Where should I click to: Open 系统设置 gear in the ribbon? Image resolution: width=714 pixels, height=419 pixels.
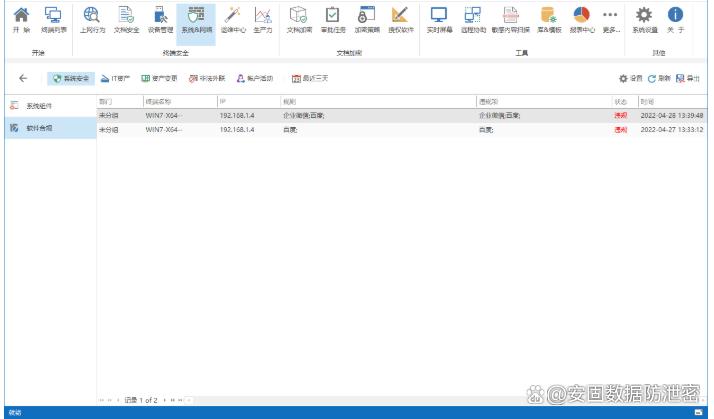[644, 19]
